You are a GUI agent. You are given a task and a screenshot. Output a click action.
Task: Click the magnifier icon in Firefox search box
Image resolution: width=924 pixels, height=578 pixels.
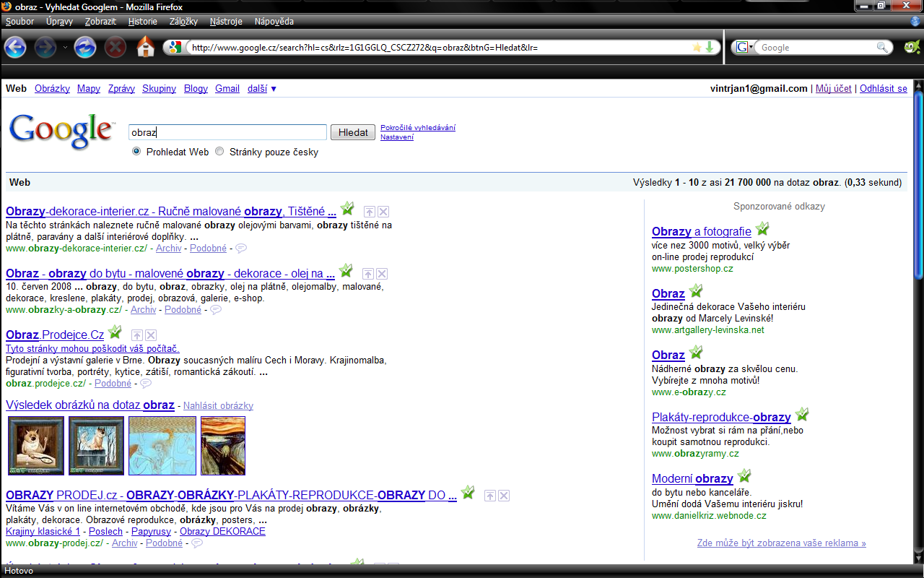(x=883, y=47)
